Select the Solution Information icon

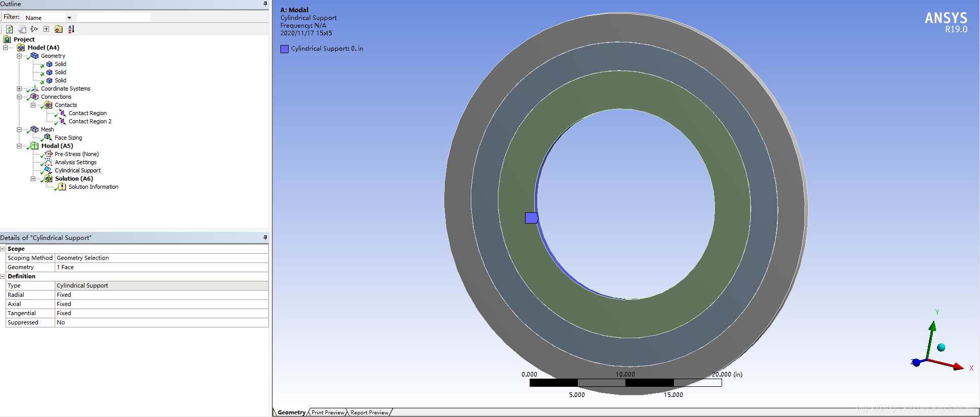tap(62, 187)
